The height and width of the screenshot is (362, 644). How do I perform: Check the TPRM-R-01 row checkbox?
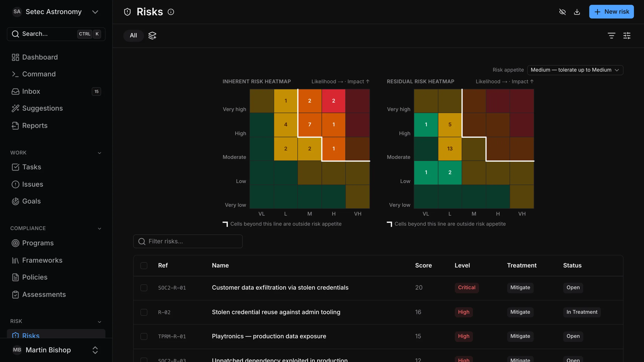tap(144, 336)
